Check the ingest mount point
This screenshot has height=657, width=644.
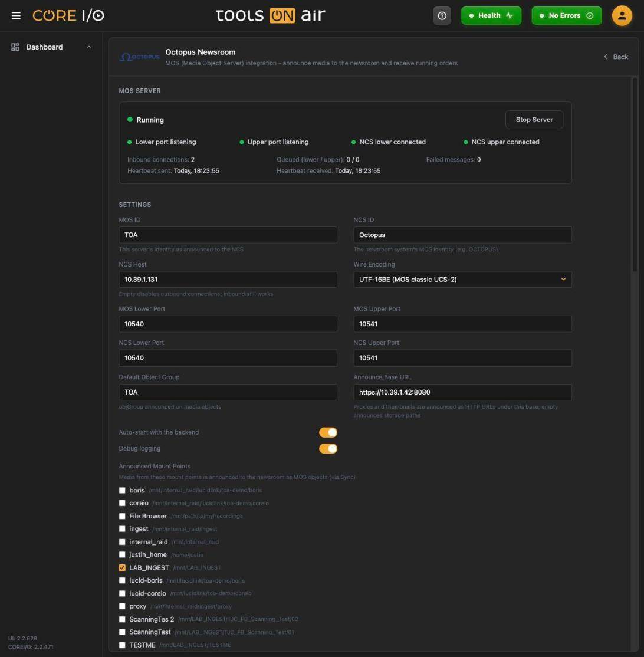(122, 529)
